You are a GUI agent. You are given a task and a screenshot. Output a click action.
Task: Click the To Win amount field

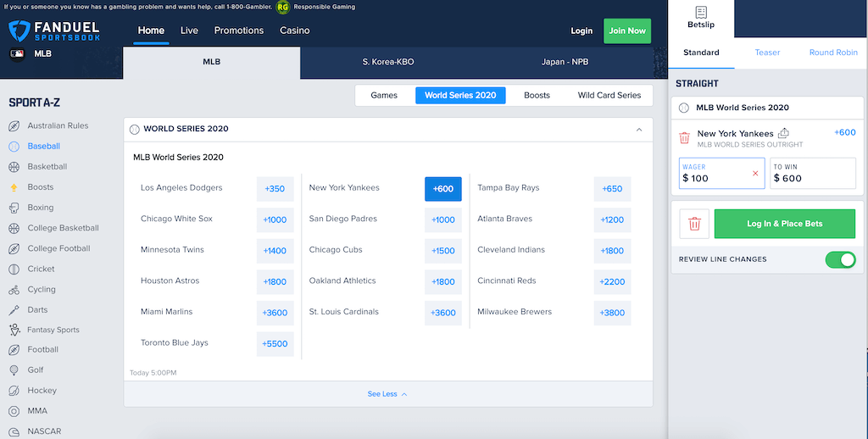point(813,173)
